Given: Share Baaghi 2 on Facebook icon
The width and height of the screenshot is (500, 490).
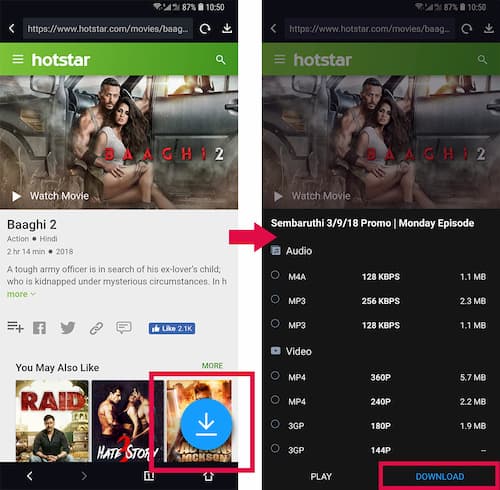Looking at the screenshot, I should (x=39, y=328).
